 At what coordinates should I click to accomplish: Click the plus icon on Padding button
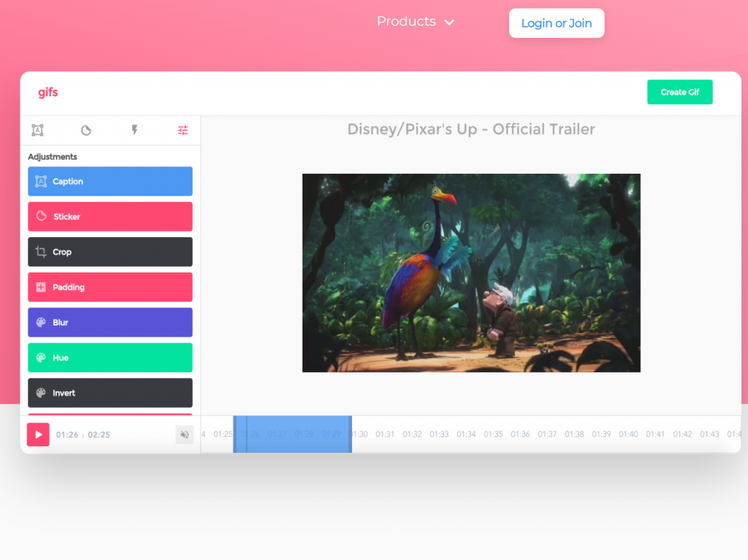pos(41,287)
